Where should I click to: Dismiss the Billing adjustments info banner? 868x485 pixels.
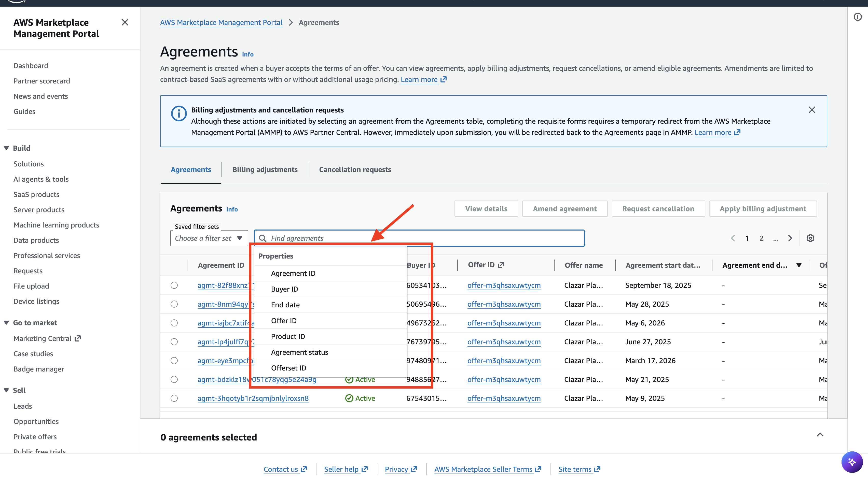click(x=812, y=110)
